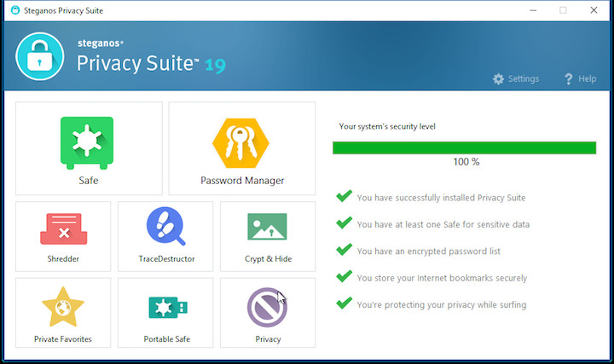
Task: Click 'Your system's security level' heading
Action: click(x=387, y=126)
